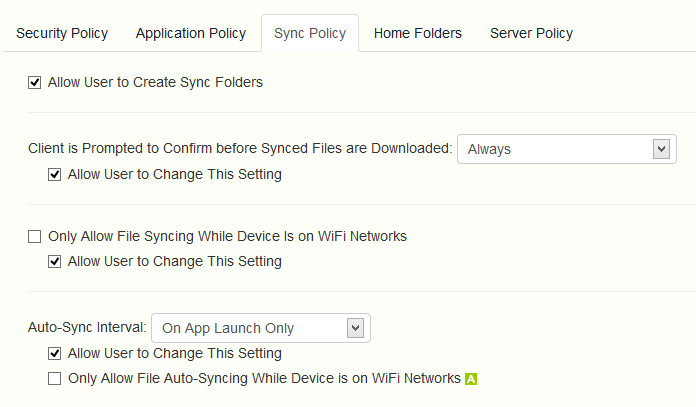Uncheck the Allow User to Create Sync Folders checkbox
696x407 pixels.
[35, 83]
